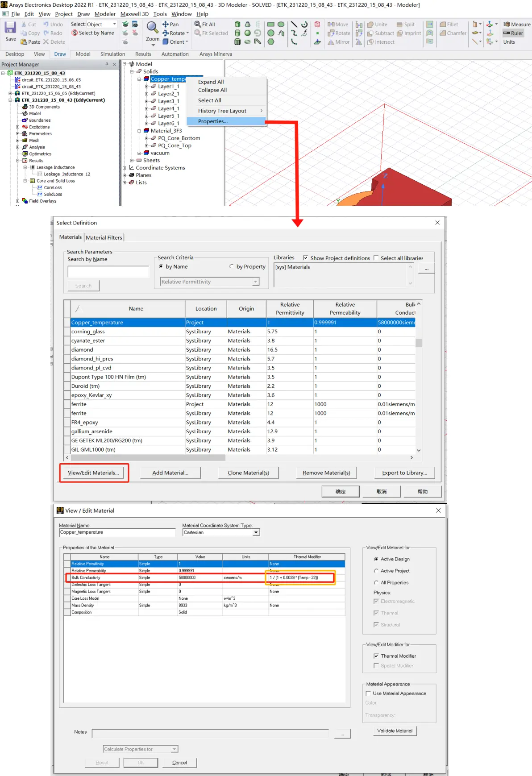The image size is (532, 776).
Task: Click the Notes text field
Action: (210, 733)
